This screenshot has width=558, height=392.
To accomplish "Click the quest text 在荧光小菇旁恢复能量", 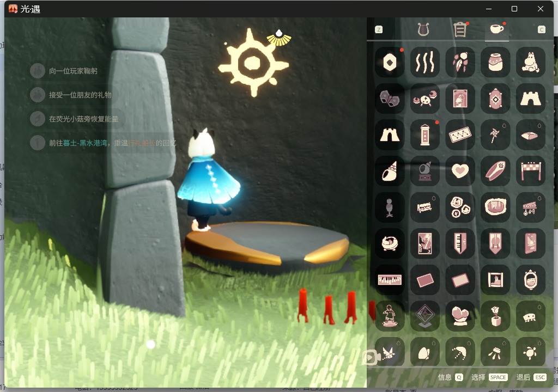I will coord(83,119).
